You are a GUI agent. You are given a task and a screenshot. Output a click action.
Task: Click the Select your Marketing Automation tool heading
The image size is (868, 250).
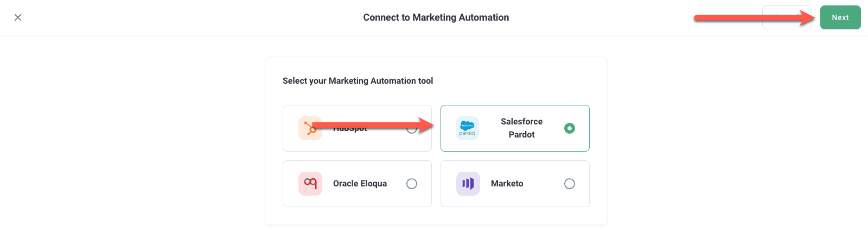pos(358,81)
